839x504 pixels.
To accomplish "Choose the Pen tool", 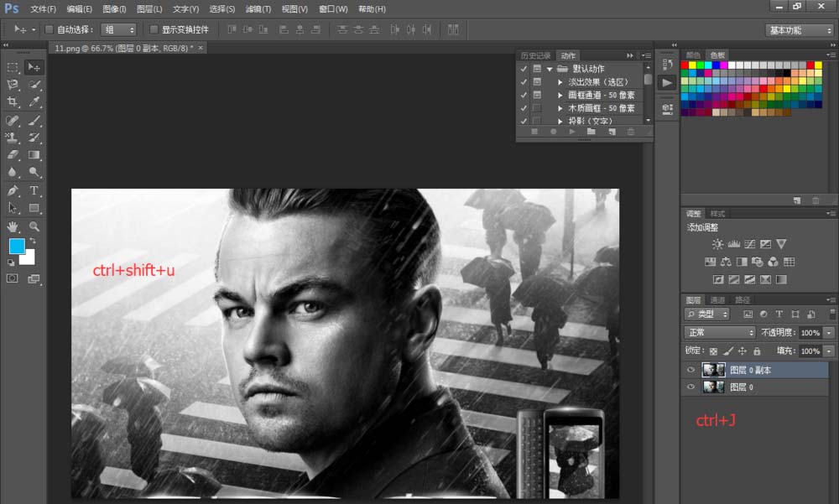I will click(13, 191).
